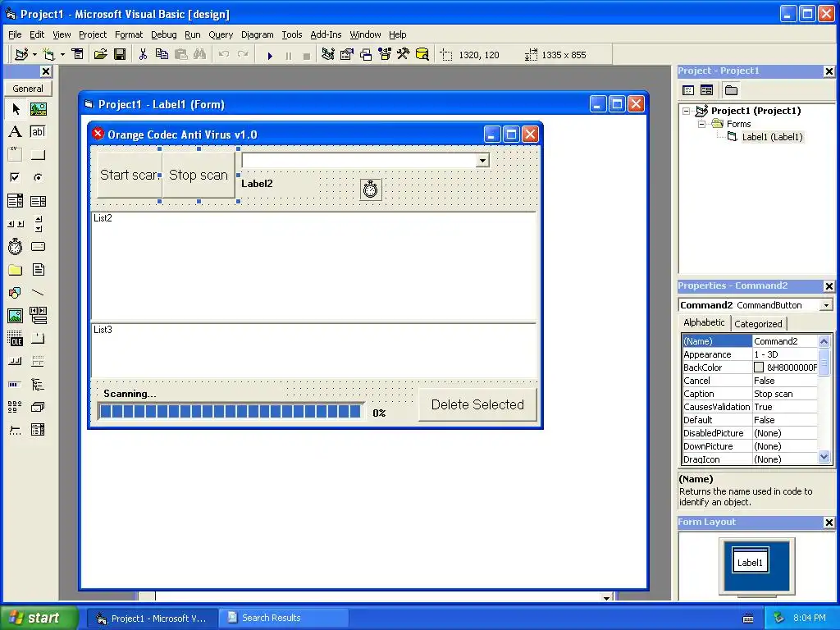Click View Object in Project panel
This screenshot has width=840, height=630.
(706, 90)
